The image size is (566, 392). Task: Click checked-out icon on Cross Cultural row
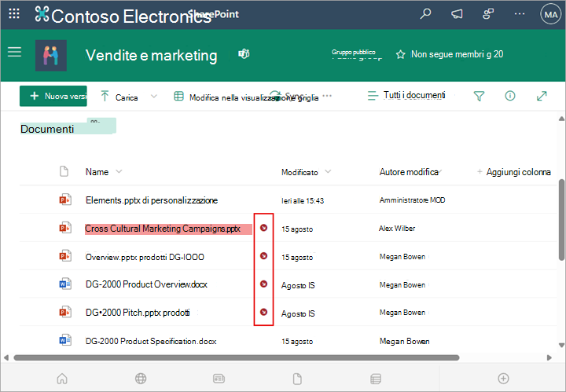[263, 228]
